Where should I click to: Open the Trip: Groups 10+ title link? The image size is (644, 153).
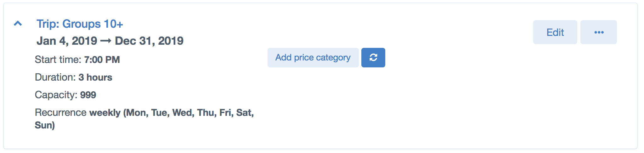(x=80, y=24)
